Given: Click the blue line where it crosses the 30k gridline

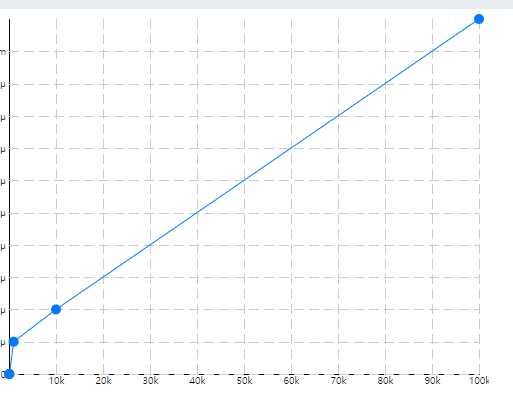Looking at the screenshot, I should pos(150,245).
